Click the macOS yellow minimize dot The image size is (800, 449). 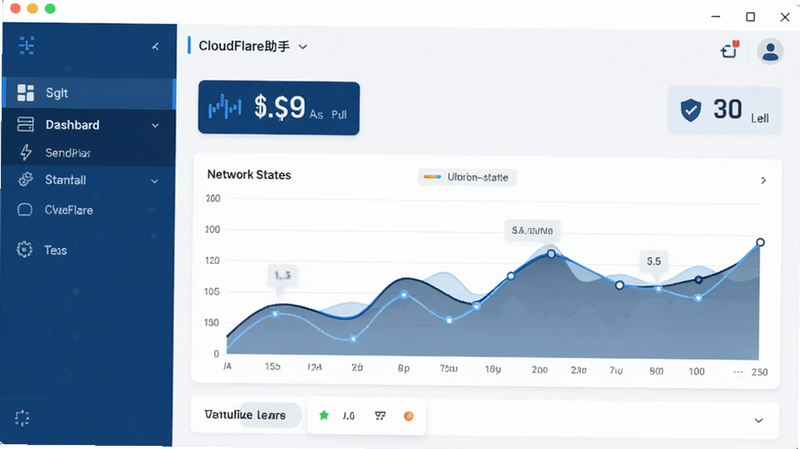(x=33, y=9)
